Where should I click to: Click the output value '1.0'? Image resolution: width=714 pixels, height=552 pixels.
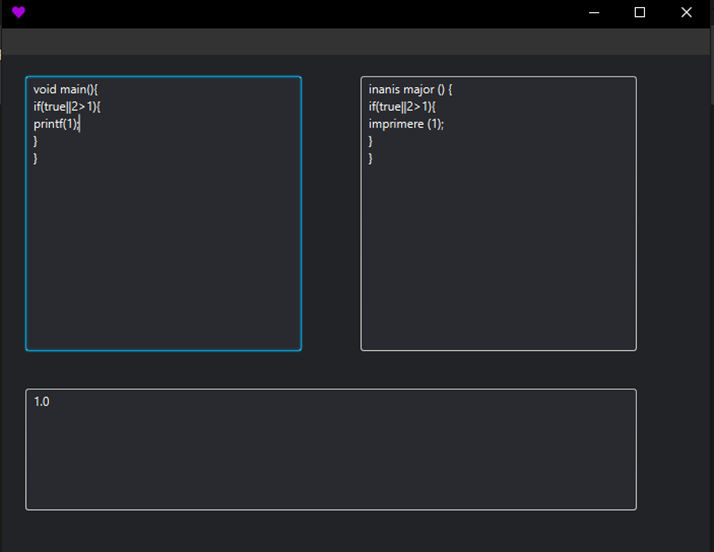pos(41,402)
